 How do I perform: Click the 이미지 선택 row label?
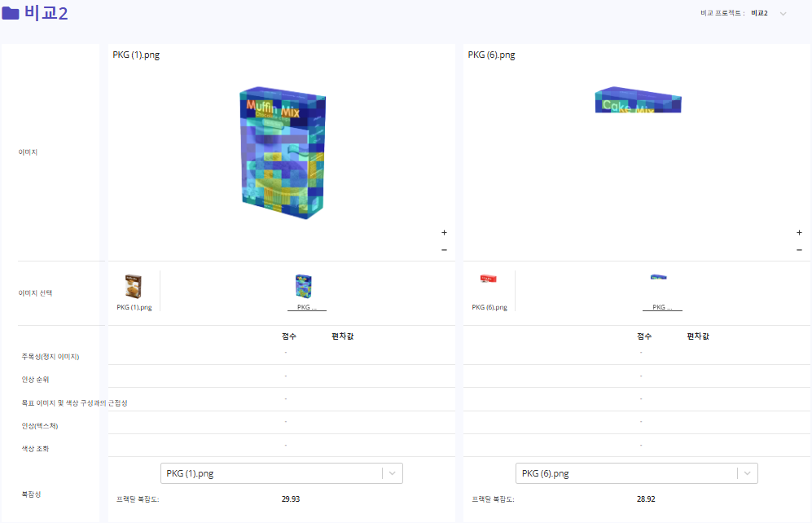(35, 293)
